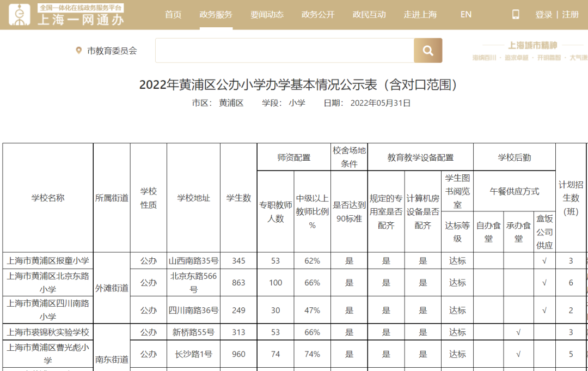Open 政民互动 menu item
This screenshot has width=588, height=371.
(369, 15)
